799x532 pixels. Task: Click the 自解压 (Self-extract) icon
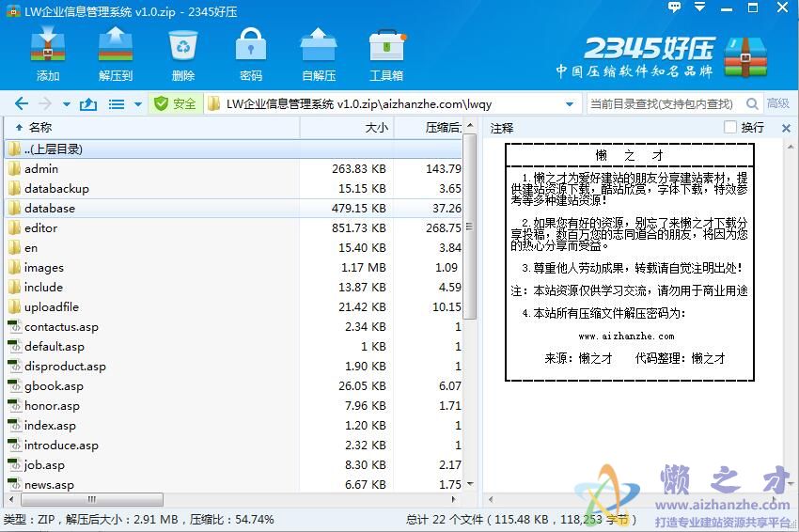[x=319, y=55]
